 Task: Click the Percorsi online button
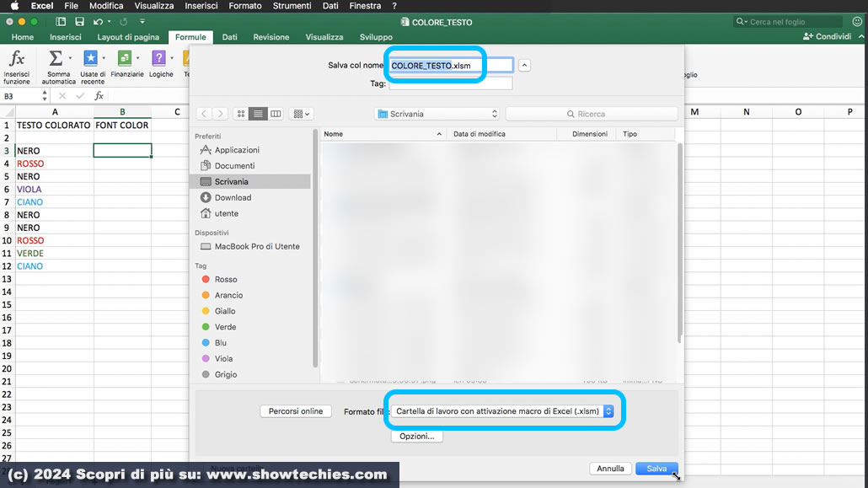click(x=296, y=411)
